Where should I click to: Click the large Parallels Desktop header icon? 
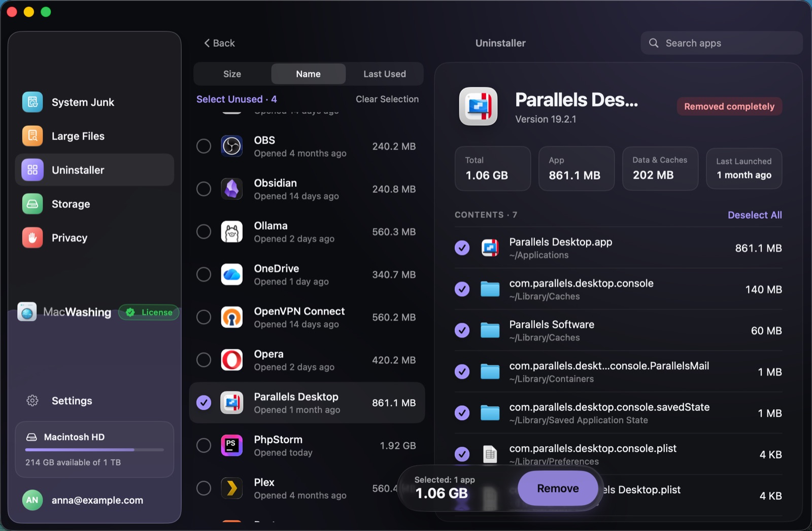click(478, 106)
